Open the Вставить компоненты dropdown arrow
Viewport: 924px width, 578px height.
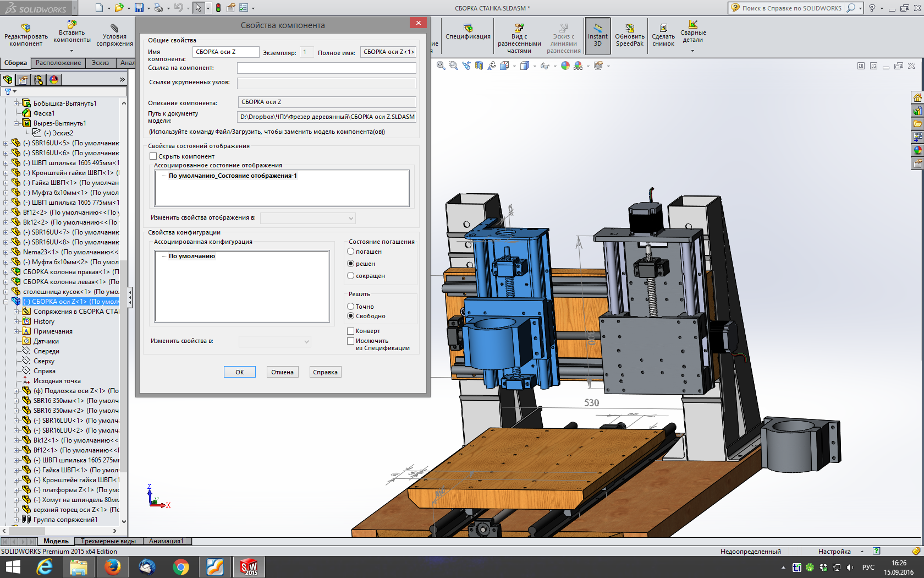coord(71,51)
